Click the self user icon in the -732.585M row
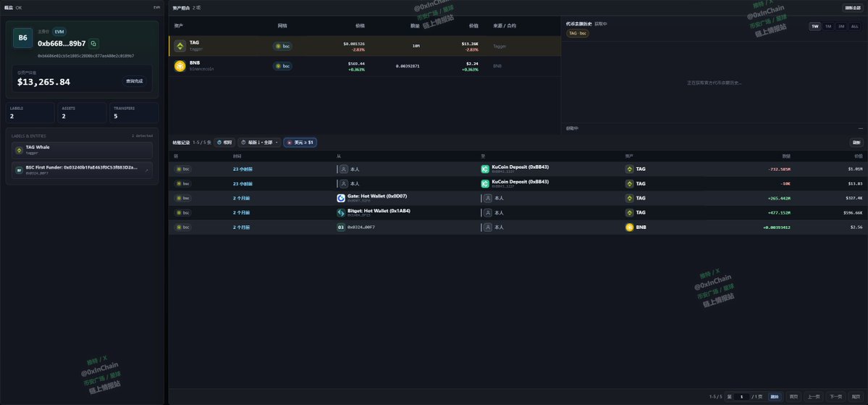 (344, 169)
